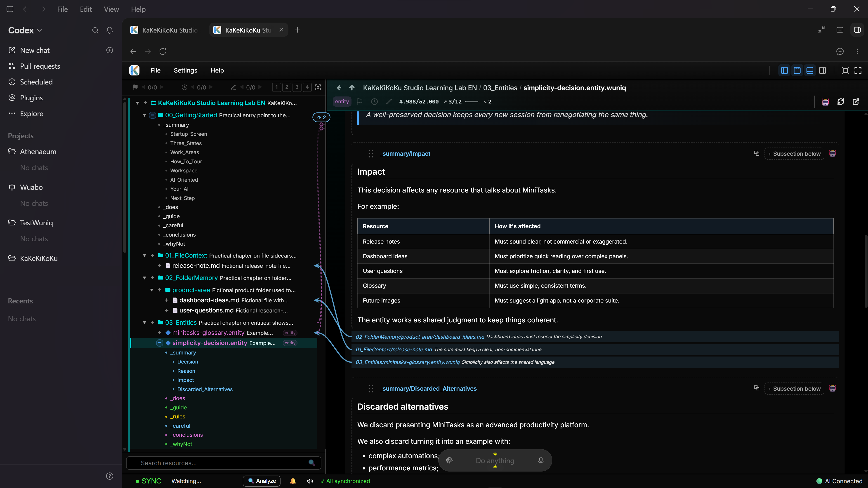
Task: Click the KaKeKiKoKu logo in the app menu bar
Action: pyautogui.click(x=134, y=70)
